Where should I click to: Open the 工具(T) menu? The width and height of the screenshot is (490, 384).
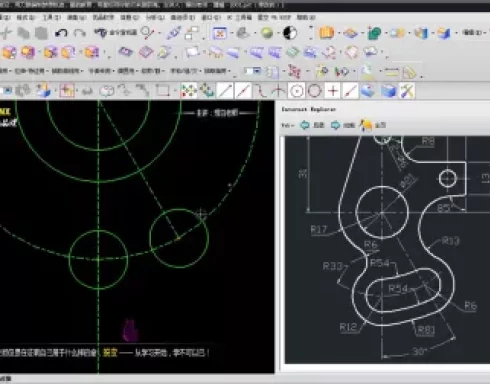coord(51,17)
